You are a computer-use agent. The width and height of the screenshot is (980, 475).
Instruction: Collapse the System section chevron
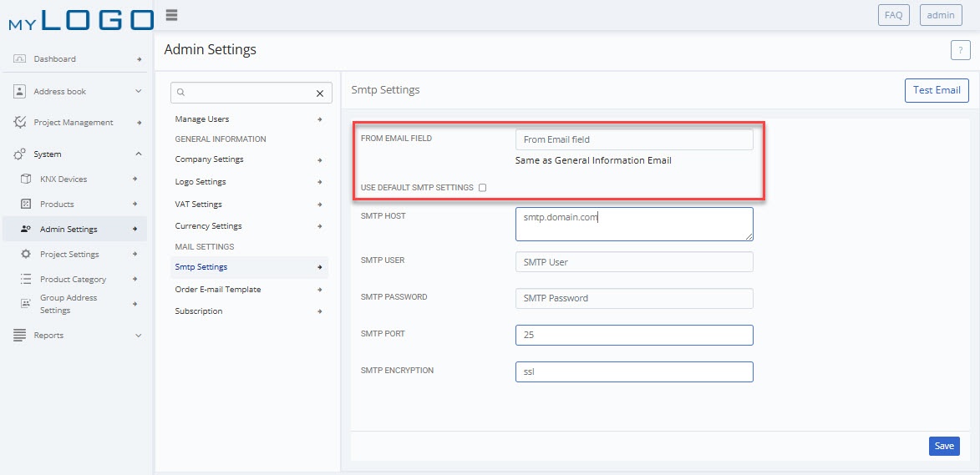pos(138,154)
